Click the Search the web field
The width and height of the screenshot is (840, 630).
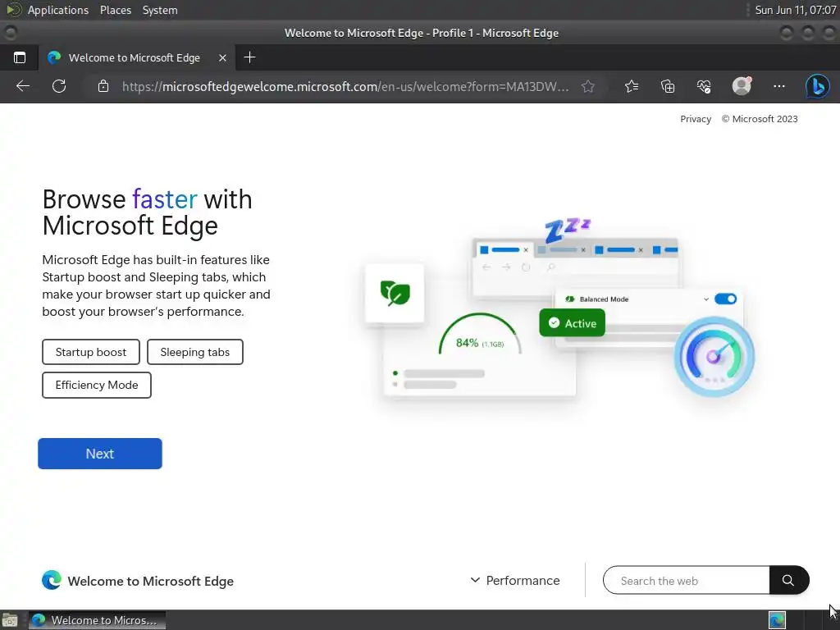687,580
